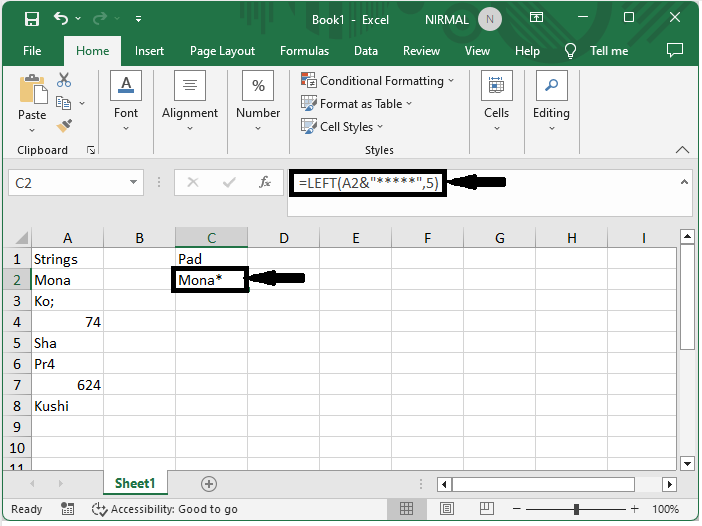
Task: Expand the Paste options arrow
Action: pyautogui.click(x=32, y=130)
